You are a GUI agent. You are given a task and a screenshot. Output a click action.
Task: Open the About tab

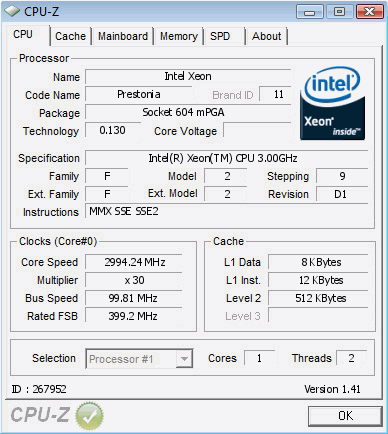click(267, 36)
